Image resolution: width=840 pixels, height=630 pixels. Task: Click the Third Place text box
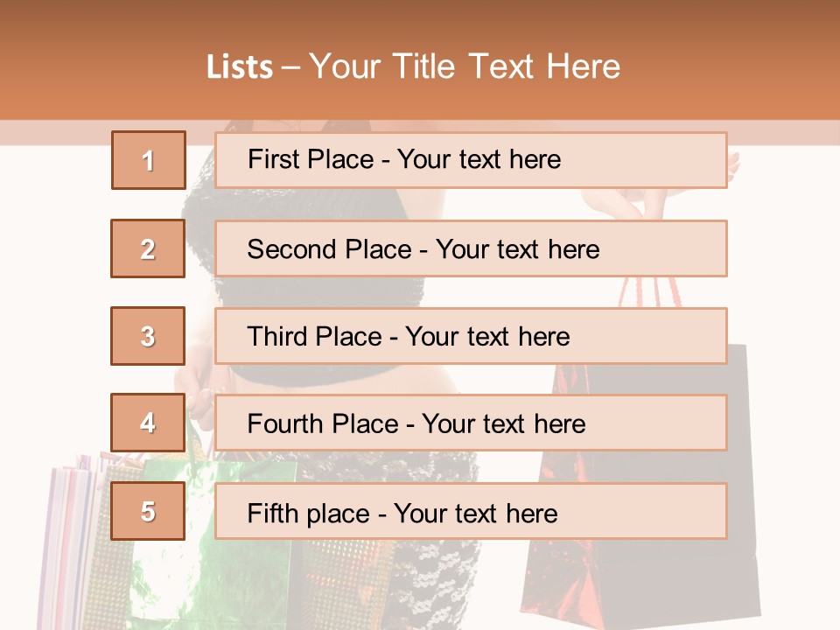click(471, 336)
